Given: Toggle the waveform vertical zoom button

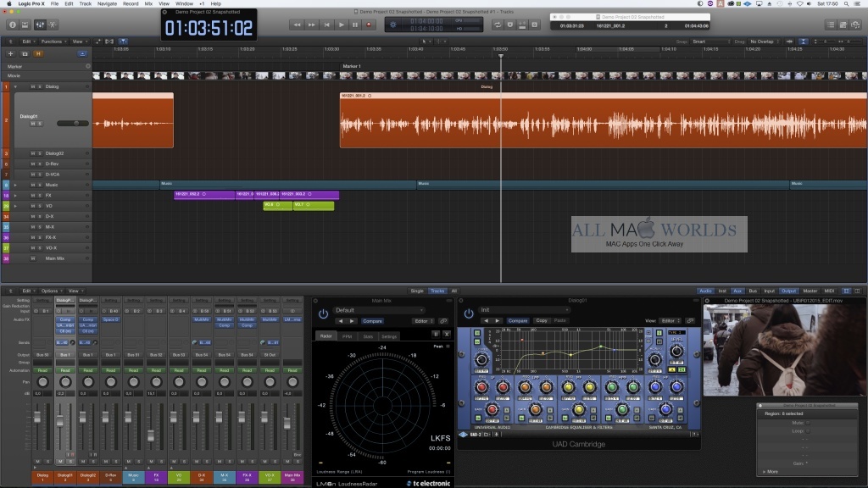Looking at the screenshot, I should point(789,42).
